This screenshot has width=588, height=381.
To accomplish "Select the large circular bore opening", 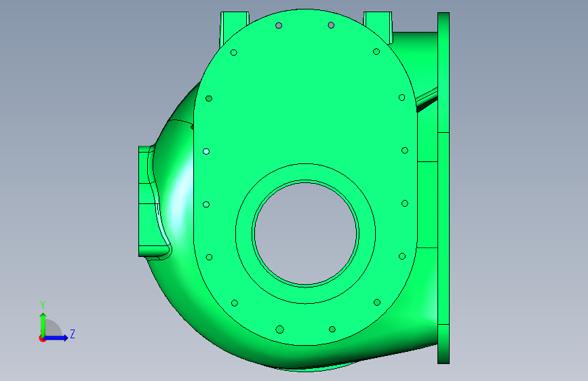I will (x=306, y=233).
